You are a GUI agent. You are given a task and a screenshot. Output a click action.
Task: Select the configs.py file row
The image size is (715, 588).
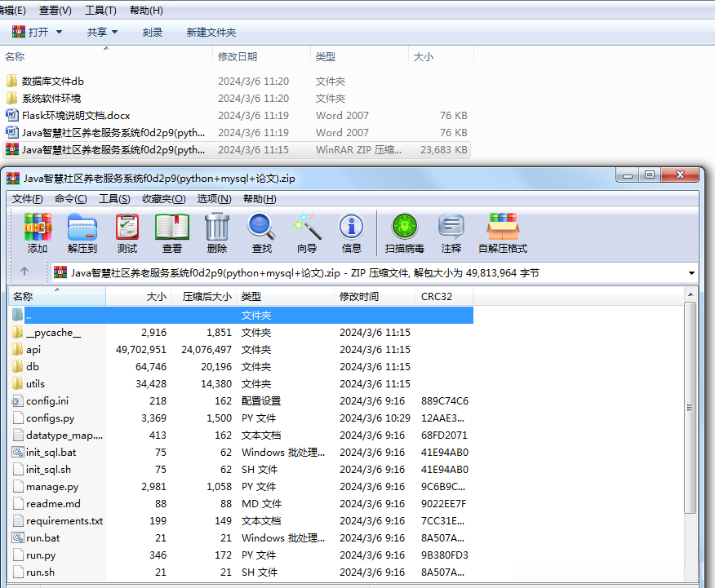tap(242, 418)
